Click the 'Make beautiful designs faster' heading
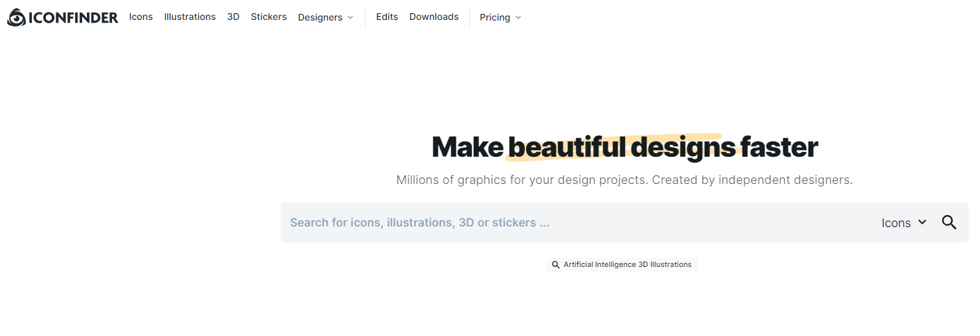The height and width of the screenshot is (336, 980). coord(624,147)
